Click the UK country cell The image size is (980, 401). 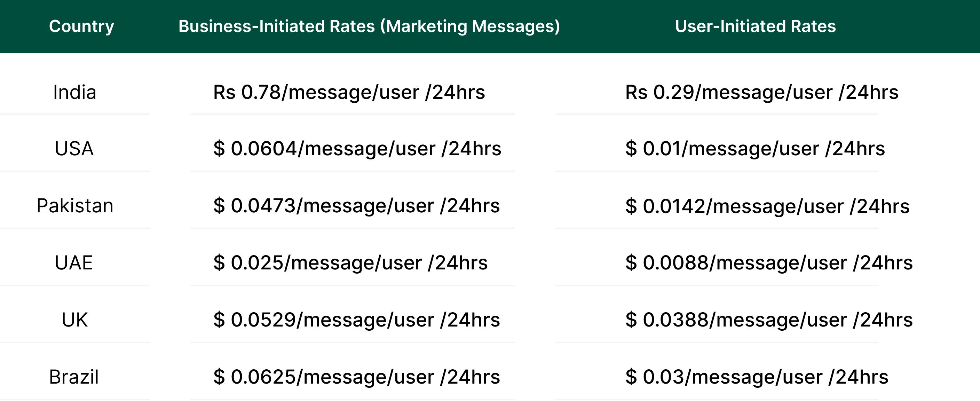[74, 320]
